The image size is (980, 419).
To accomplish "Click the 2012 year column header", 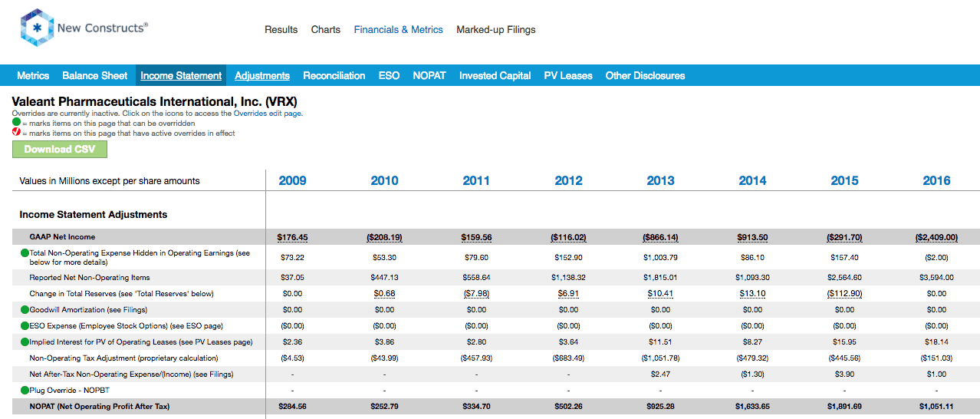I will (x=568, y=180).
